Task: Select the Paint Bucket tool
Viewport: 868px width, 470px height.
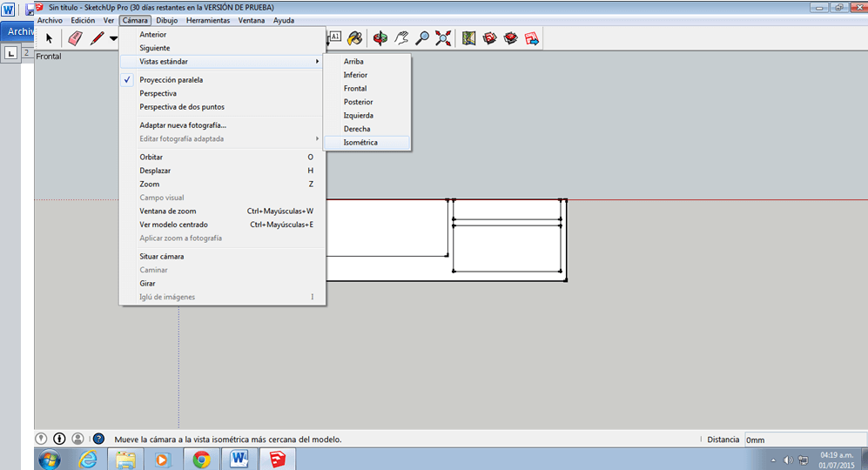Action: [x=355, y=38]
